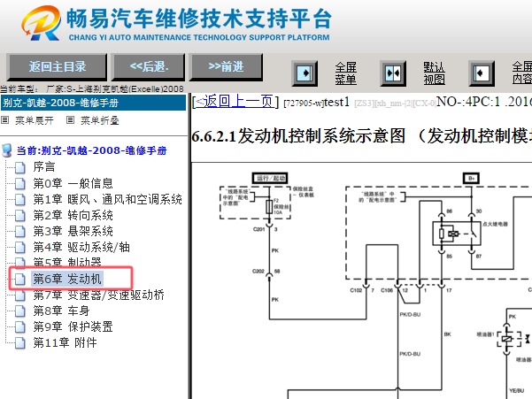Image resolution: width=532 pixels, height=399 pixels.
Task: Click the page icon beside 第8章
Action: [x=20, y=311]
